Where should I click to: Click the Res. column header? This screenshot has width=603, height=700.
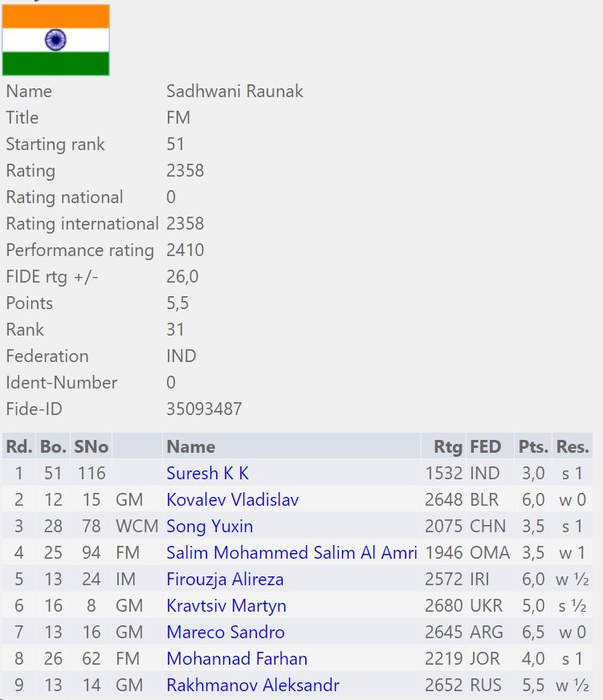[572, 446]
